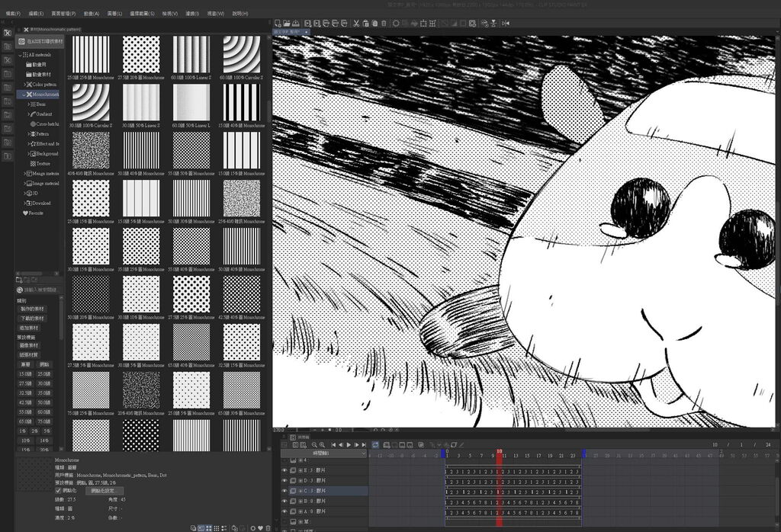Open the 檔案(F) menu

click(x=13, y=14)
